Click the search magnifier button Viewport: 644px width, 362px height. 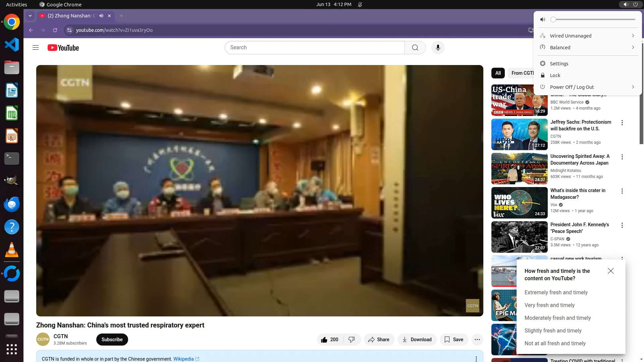pyautogui.click(x=415, y=48)
